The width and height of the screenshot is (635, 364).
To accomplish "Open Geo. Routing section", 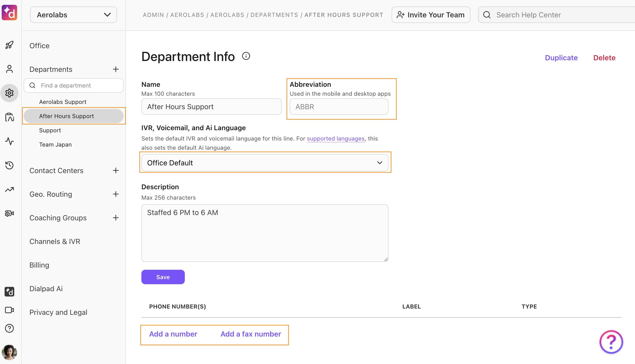I will click(51, 194).
